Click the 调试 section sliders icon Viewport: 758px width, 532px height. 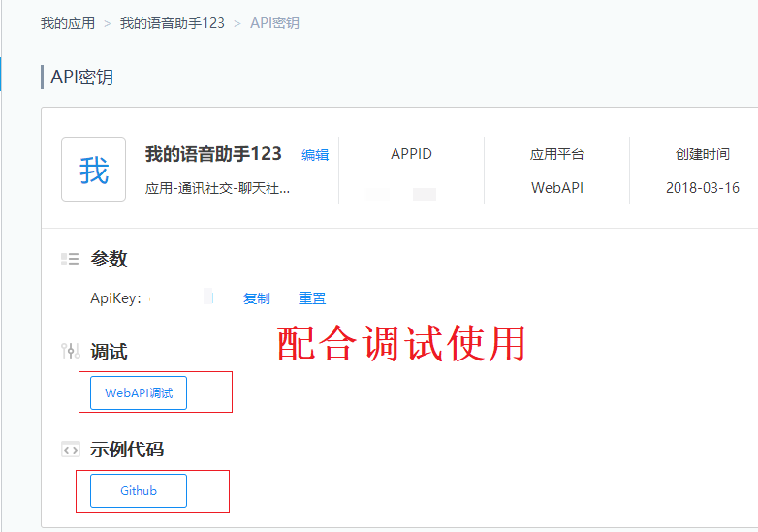click(x=71, y=351)
